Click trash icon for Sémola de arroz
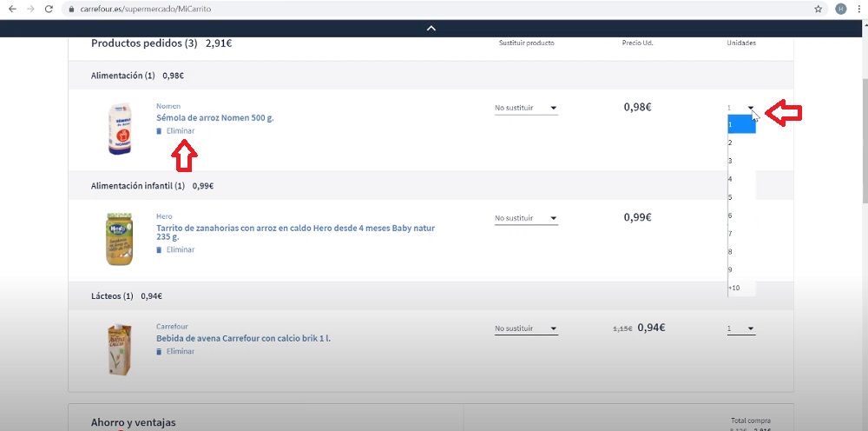Viewport: 868px width, 431px height. pyautogui.click(x=159, y=131)
